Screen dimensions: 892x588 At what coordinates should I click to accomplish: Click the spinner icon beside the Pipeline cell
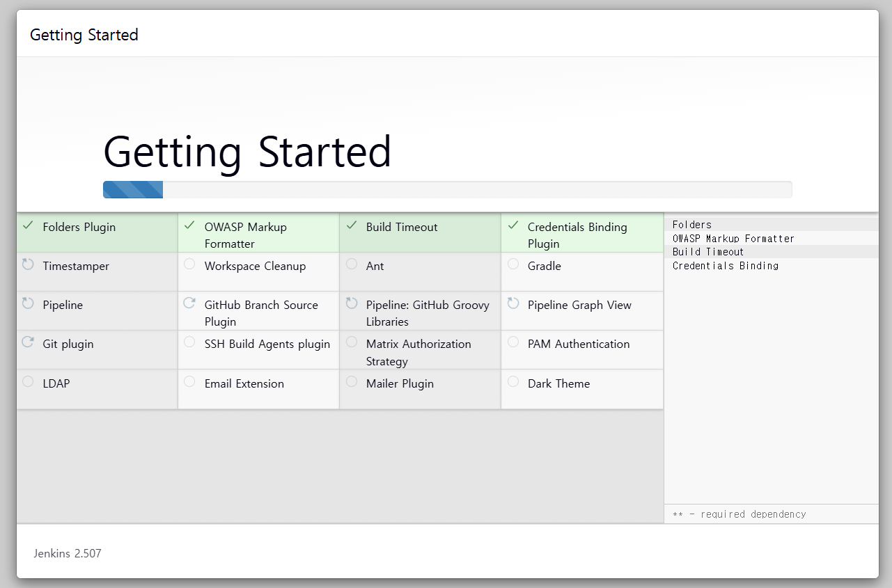point(28,303)
